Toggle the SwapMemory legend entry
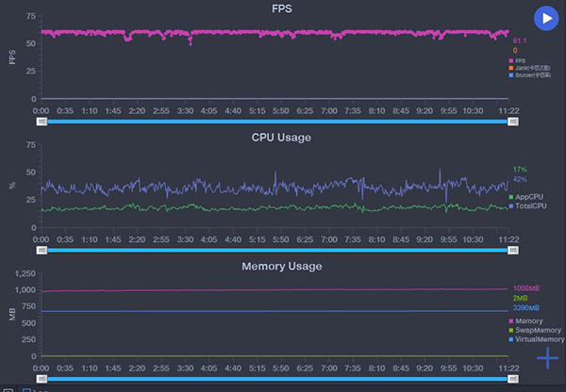Image resolution: width=566 pixels, height=392 pixels. pyautogui.click(x=536, y=329)
